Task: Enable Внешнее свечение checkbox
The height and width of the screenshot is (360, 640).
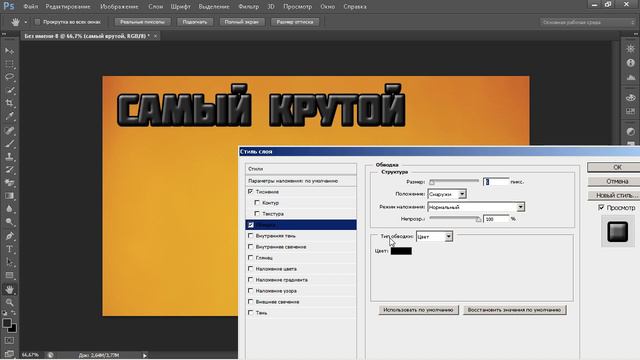Action: (x=251, y=302)
